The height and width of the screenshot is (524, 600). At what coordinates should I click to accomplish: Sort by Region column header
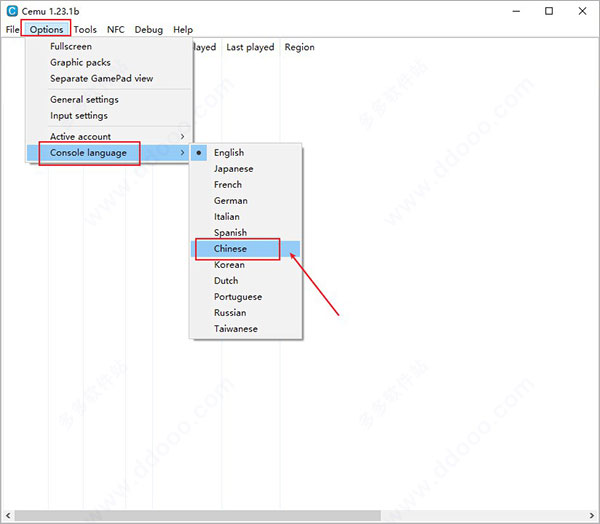(299, 47)
